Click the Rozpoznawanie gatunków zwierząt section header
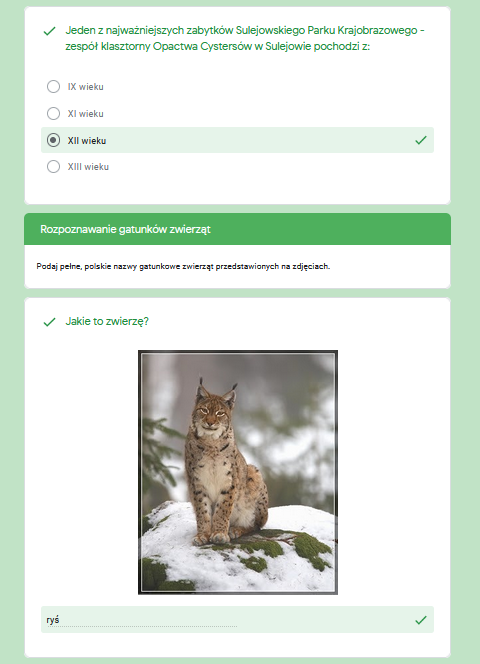480x664 pixels. click(237, 229)
